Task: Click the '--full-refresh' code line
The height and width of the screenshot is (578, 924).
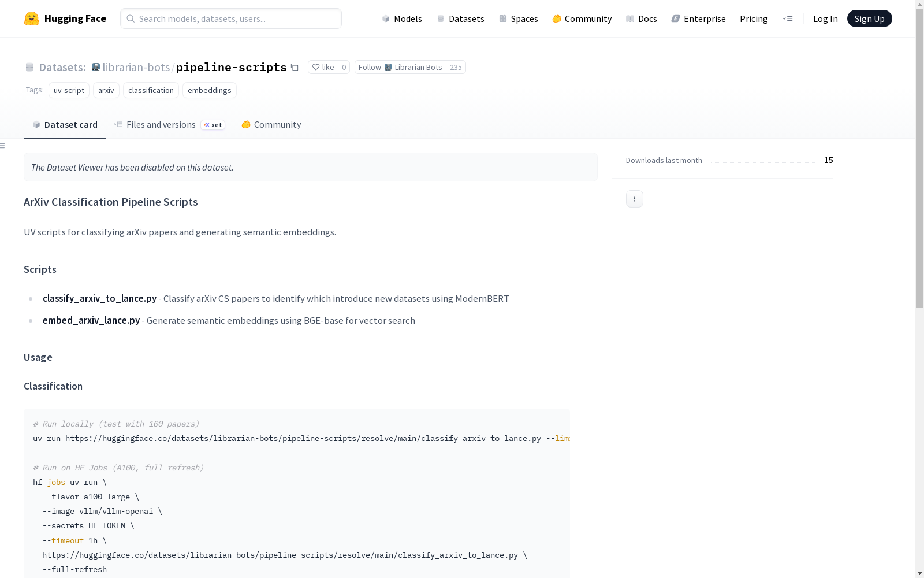Action: click(x=74, y=569)
